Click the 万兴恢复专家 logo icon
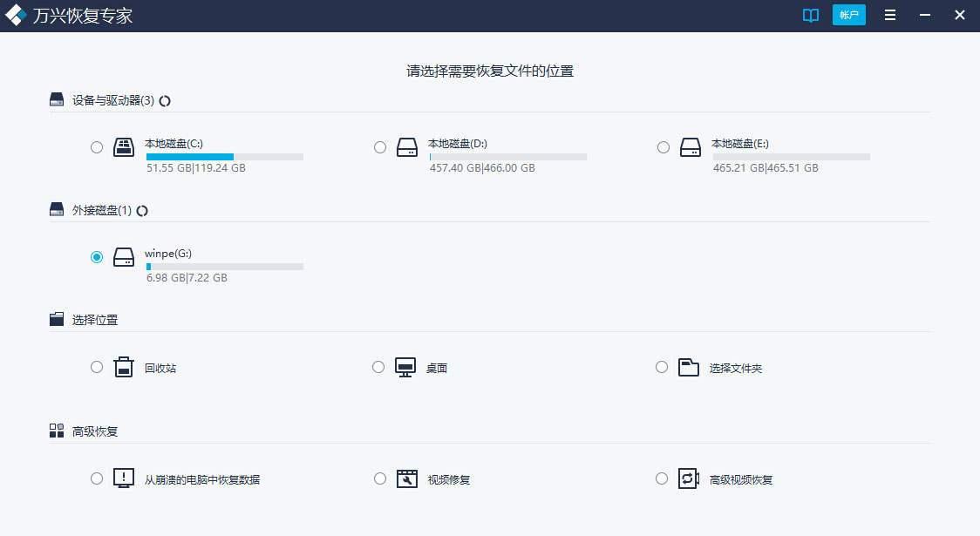 click(x=15, y=15)
